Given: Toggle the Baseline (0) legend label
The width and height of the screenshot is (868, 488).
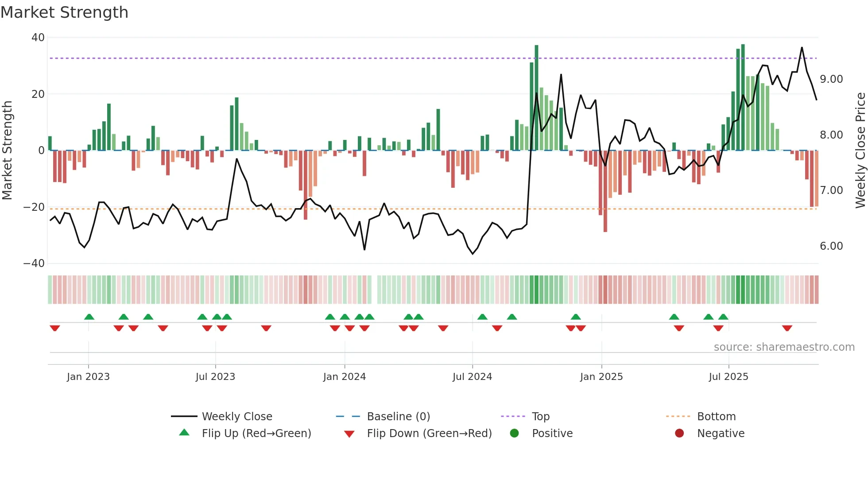Looking at the screenshot, I should tap(399, 416).
